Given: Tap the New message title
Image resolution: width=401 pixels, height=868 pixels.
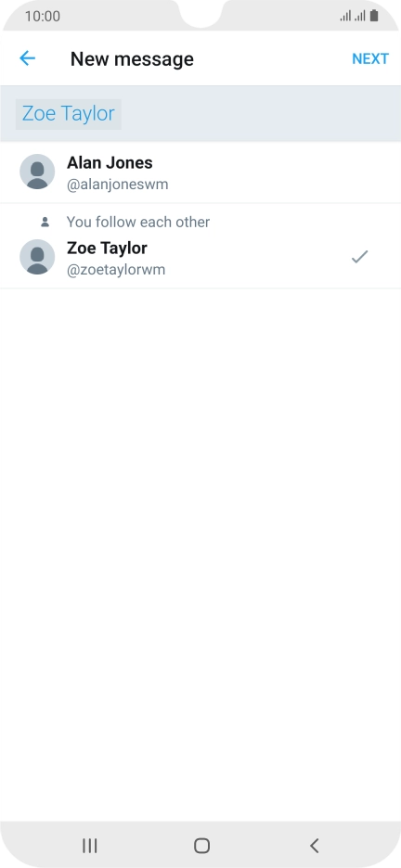Looking at the screenshot, I should point(132,58).
